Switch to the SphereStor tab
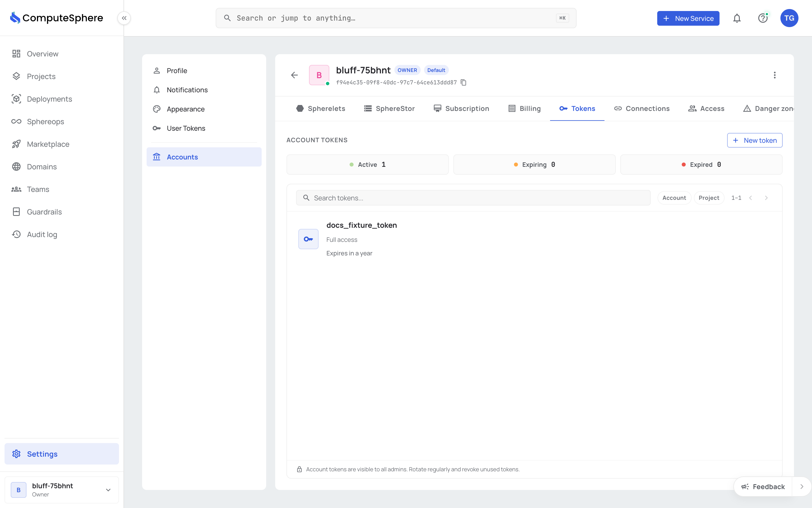Viewport: 812px width, 508px height. 389,109
